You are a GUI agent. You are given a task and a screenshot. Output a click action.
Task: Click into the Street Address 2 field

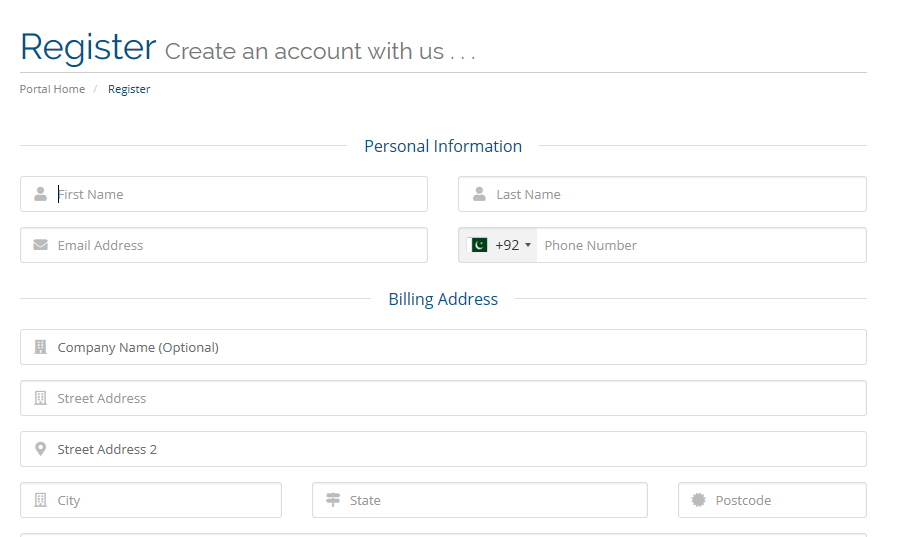tap(443, 449)
